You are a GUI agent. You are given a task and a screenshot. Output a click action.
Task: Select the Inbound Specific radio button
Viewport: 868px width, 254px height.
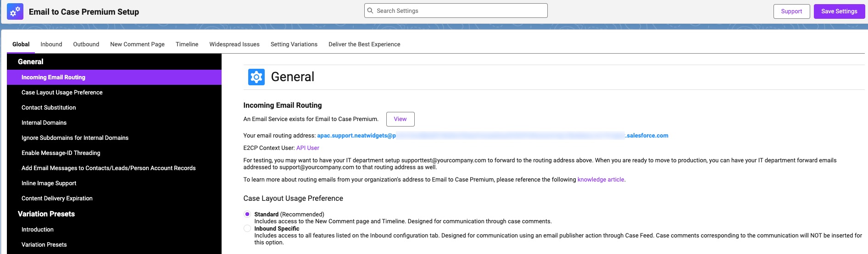(x=247, y=228)
